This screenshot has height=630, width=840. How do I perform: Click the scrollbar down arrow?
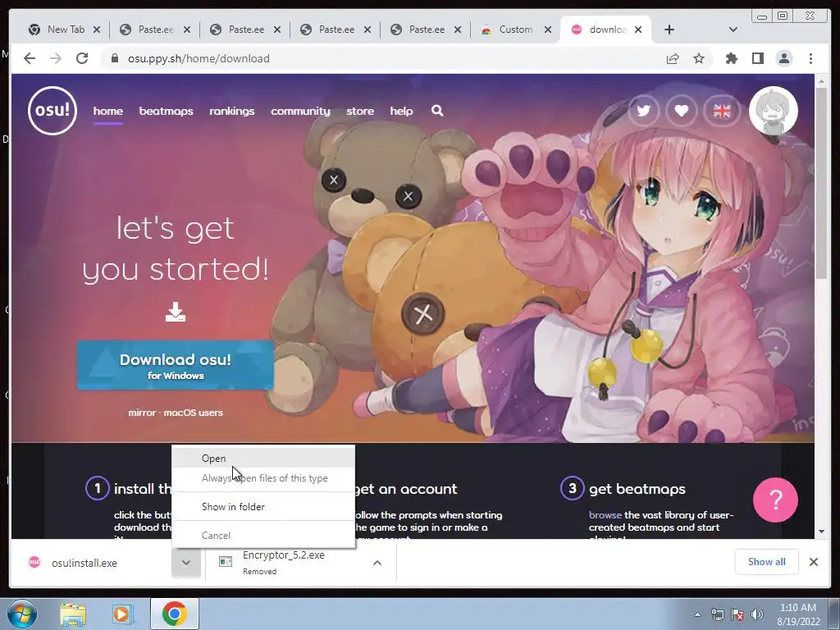coord(821,532)
